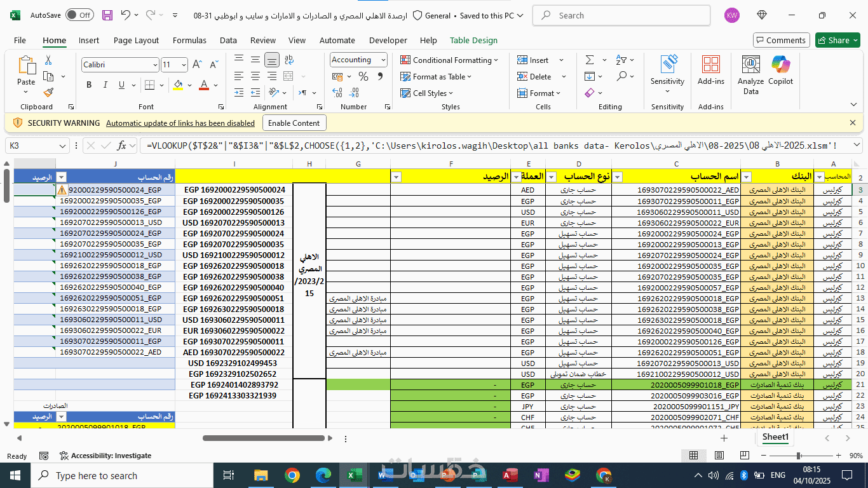Switch to Page Layout view
The image size is (868, 488).
tap(719, 456)
